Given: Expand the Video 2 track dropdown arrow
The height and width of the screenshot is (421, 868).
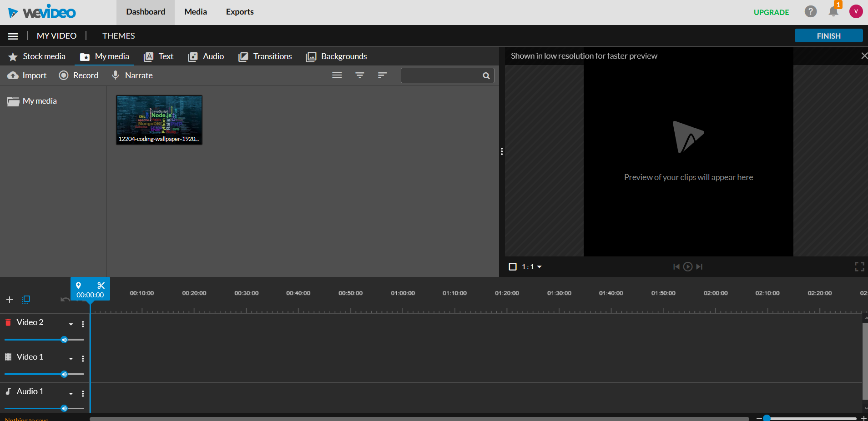Looking at the screenshot, I should pos(71,324).
